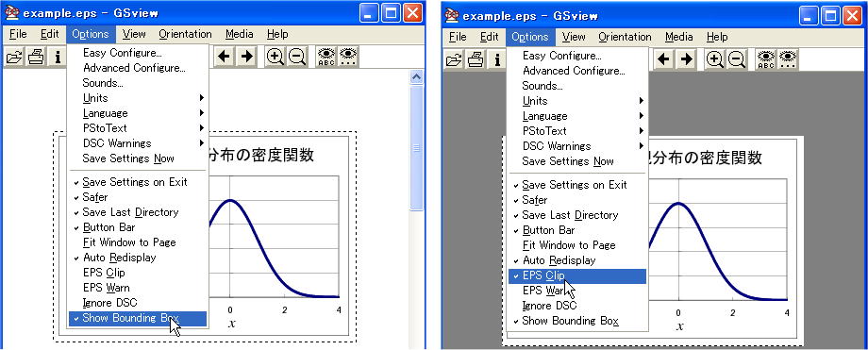This screenshot has width=868, height=350.
Task: Toggle Button Bar in right window menu
Action: click(577, 230)
